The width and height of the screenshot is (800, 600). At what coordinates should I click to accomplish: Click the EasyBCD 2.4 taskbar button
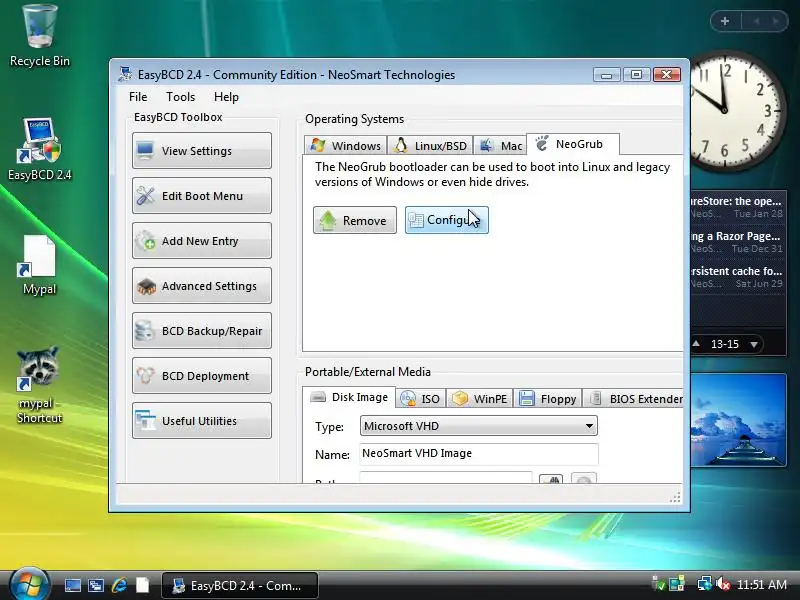(x=240, y=585)
